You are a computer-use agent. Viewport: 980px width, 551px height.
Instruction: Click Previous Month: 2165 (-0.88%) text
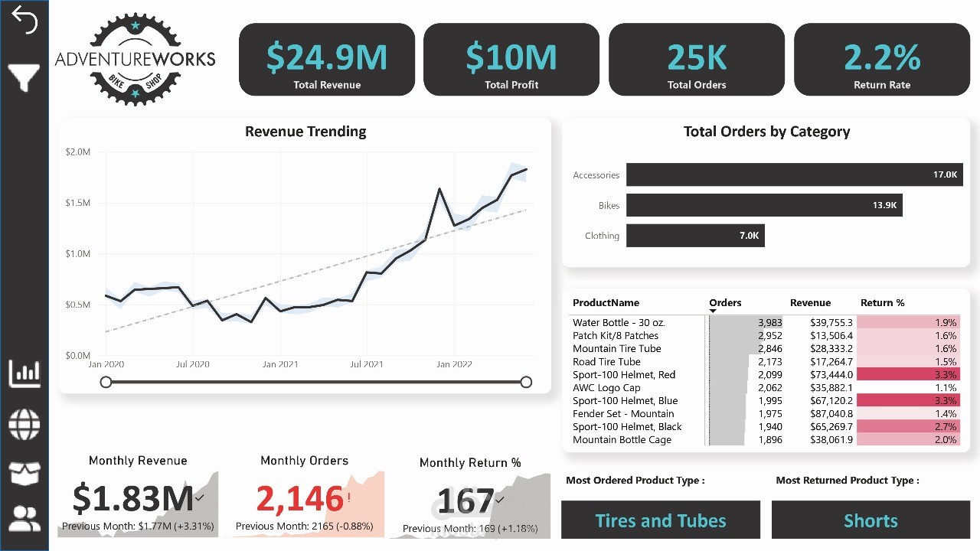[304, 526]
